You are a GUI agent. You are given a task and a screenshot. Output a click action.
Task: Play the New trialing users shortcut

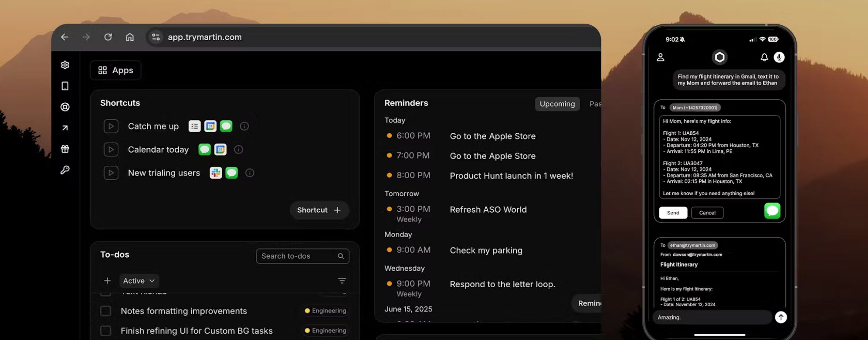click(x=111, y=173)
